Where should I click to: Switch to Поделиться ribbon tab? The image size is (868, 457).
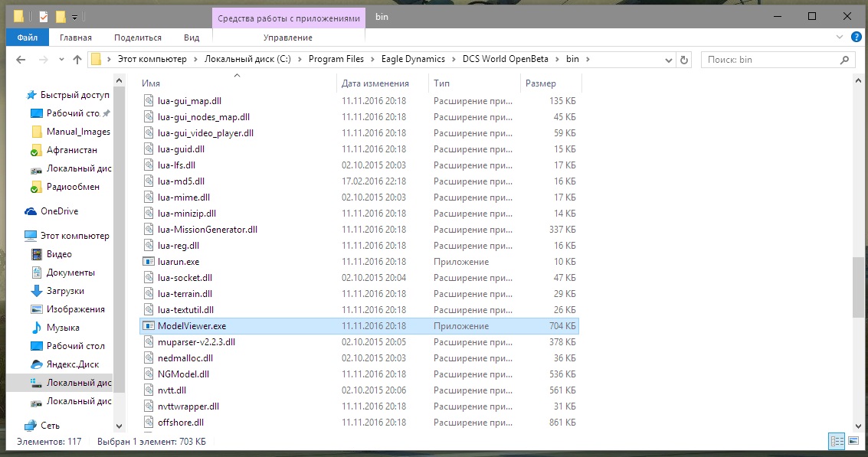coord(138,38)
